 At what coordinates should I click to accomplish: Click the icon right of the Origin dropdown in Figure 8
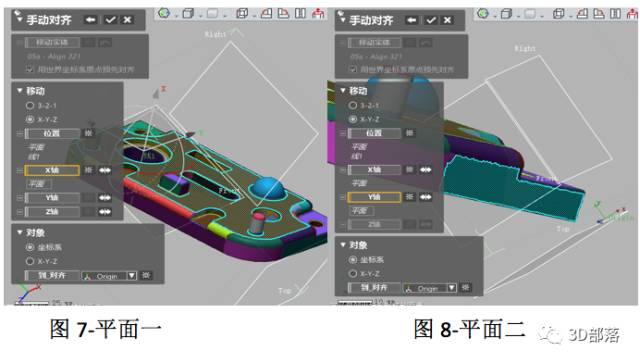pos(465,288)
